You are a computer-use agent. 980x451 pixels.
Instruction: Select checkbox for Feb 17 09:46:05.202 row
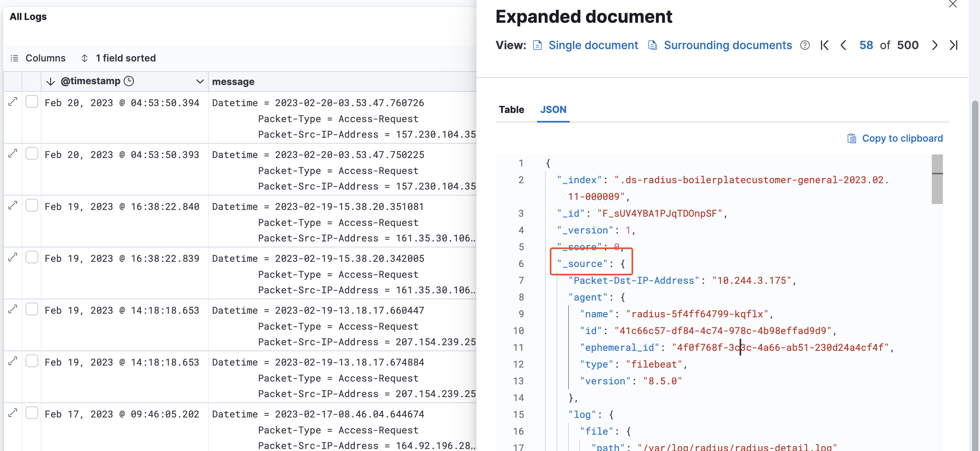32,413
